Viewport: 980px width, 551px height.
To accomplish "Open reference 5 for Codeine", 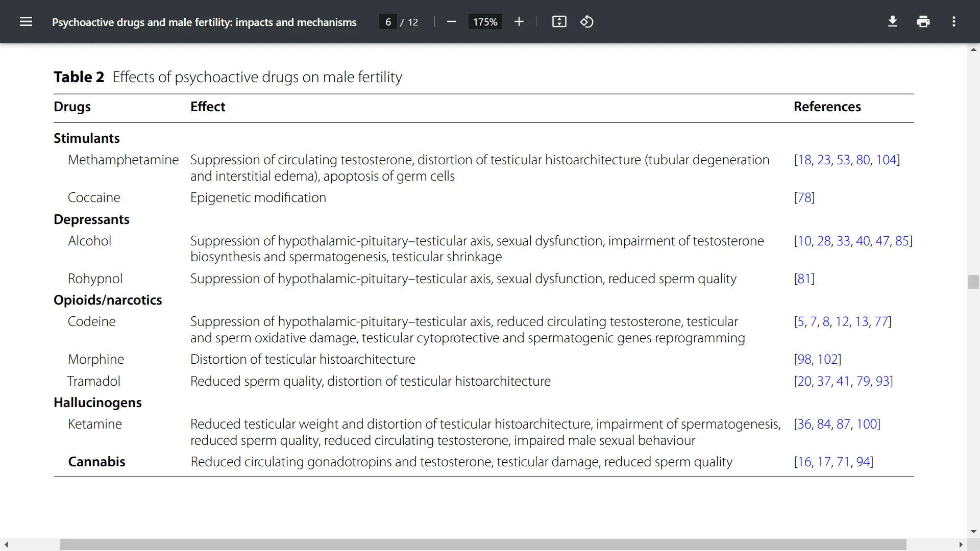I will pyautogui.click(x=801, y=321).
